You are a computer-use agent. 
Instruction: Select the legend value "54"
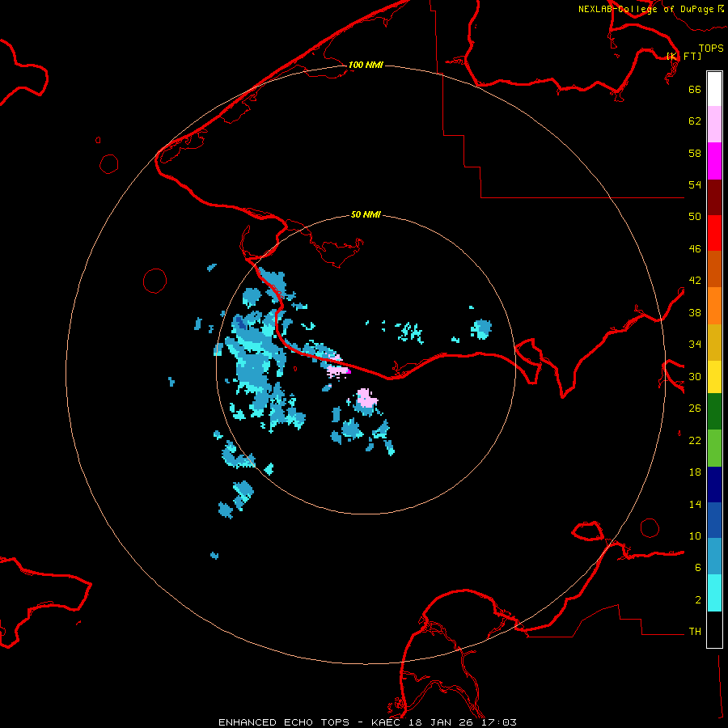pos(695,184)
